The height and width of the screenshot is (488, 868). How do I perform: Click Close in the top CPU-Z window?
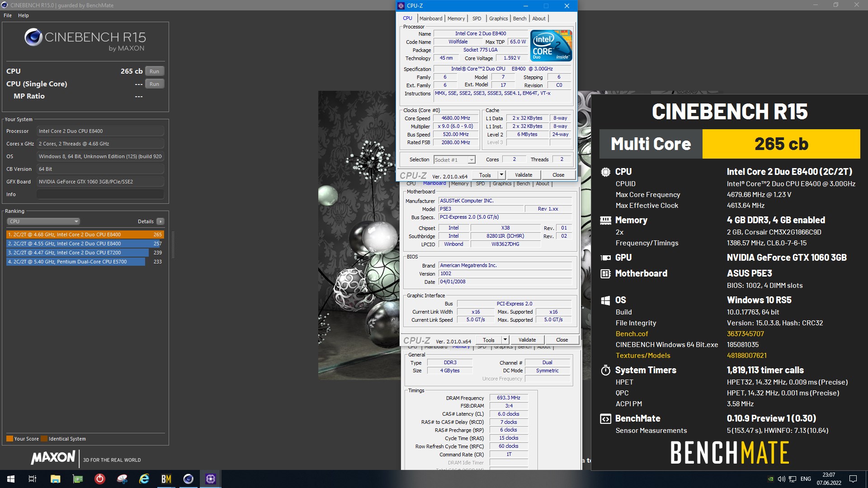pos(558,175)
